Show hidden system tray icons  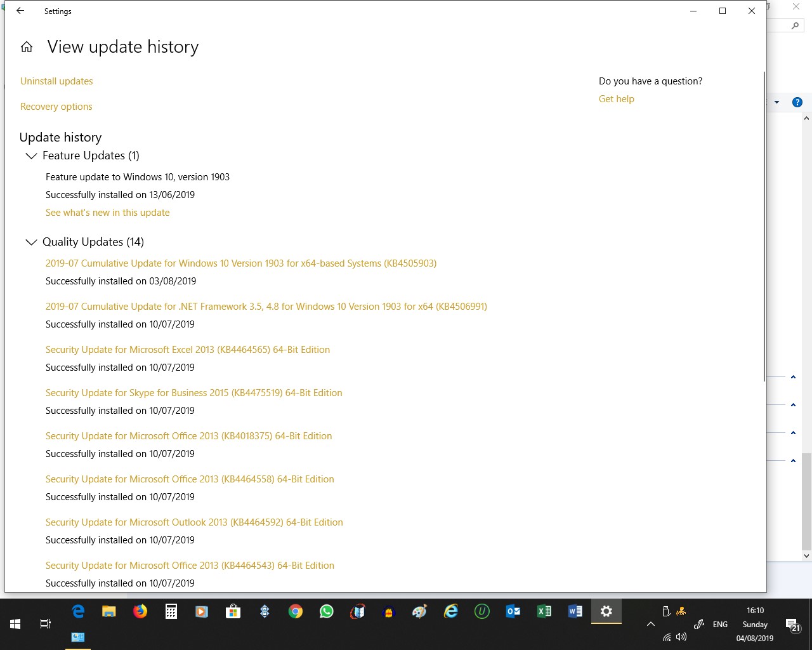[650, 624]
